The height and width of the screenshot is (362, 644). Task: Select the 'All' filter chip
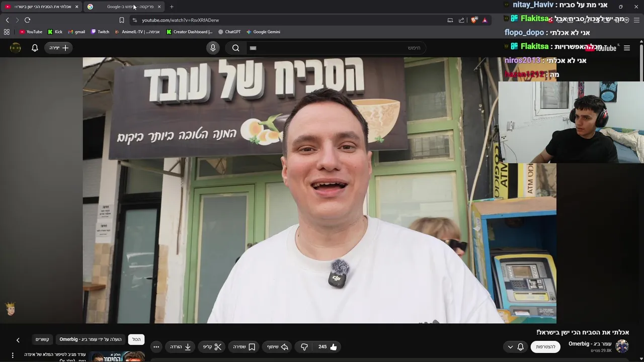[136, 339]
